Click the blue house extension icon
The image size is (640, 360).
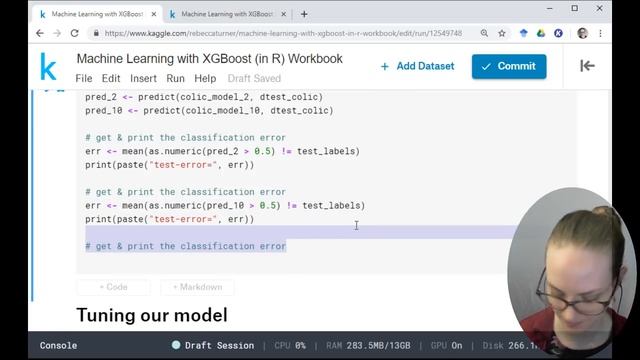(523, 33)
